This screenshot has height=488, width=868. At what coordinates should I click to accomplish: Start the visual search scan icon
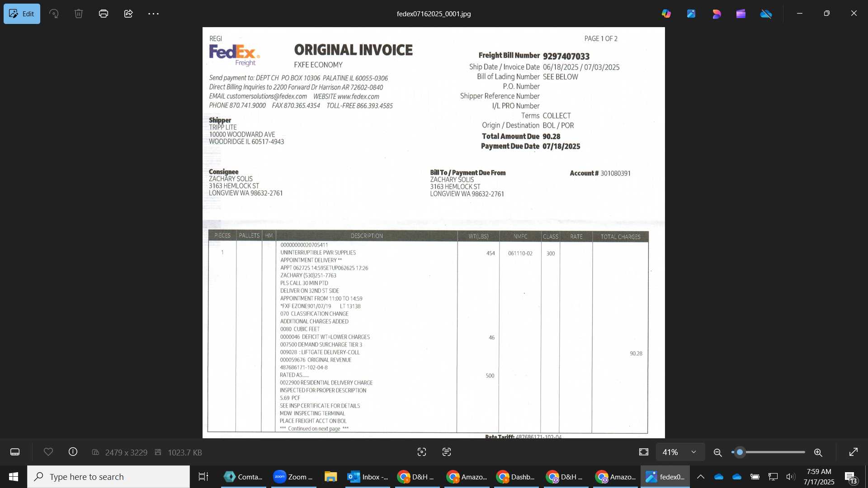pyautogui.click(x=422, y=452)
